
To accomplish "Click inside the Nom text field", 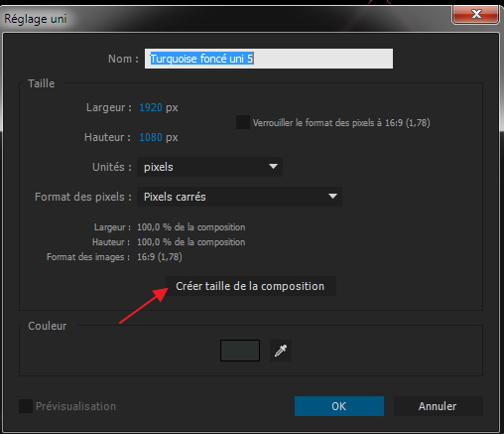I will (269, 59).
